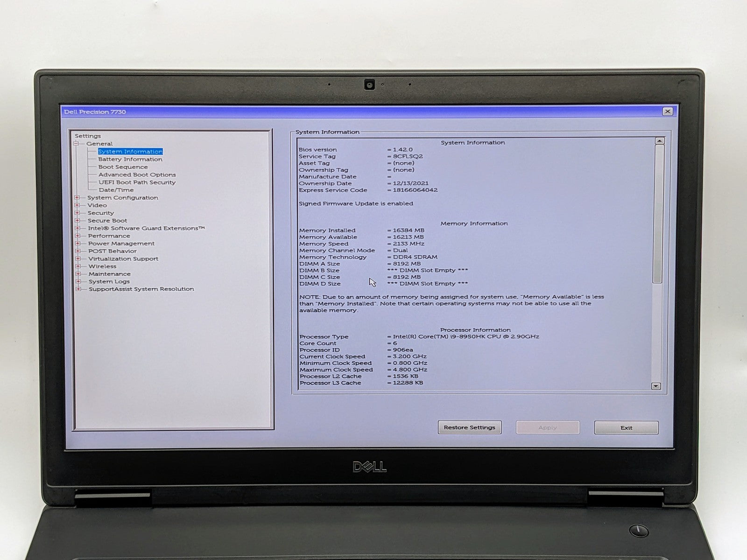Click the scroll up arrow
This screenshot has width=747, height=560.
pyautogui.click(x=659, y=141)
